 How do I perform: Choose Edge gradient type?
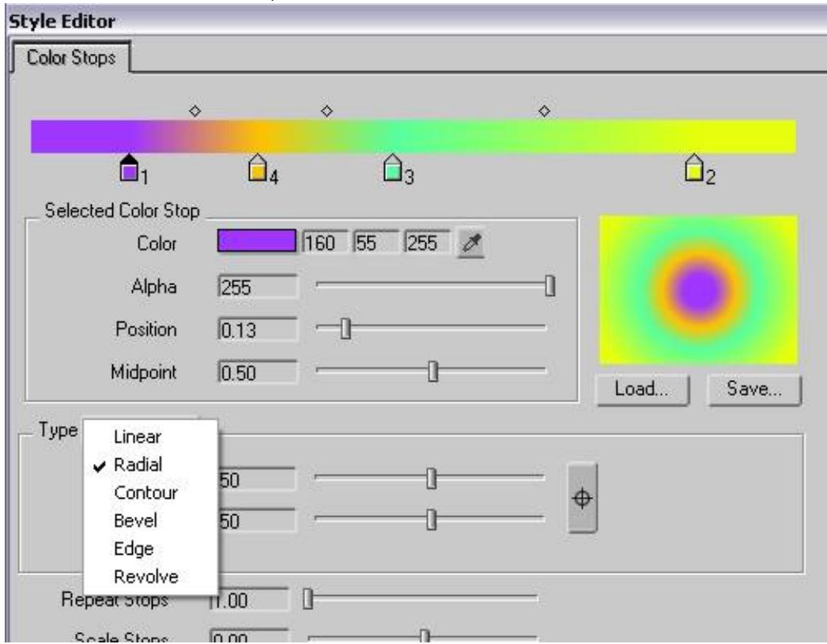coord(134,548)
